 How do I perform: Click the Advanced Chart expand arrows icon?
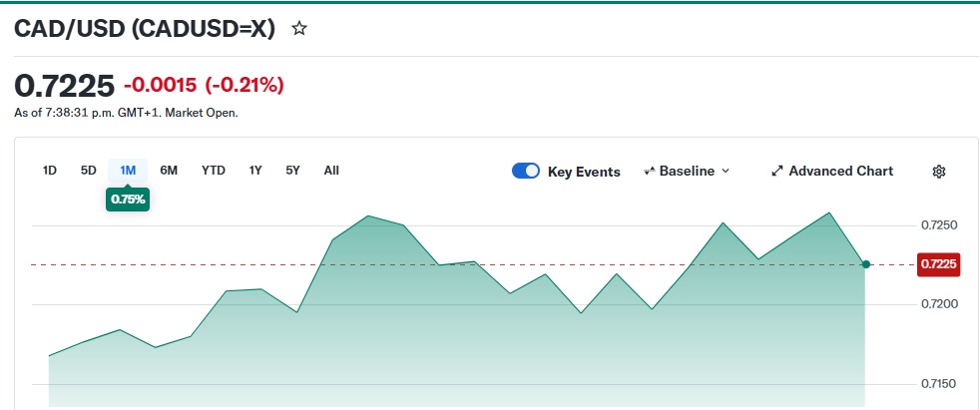click(776, 171)
